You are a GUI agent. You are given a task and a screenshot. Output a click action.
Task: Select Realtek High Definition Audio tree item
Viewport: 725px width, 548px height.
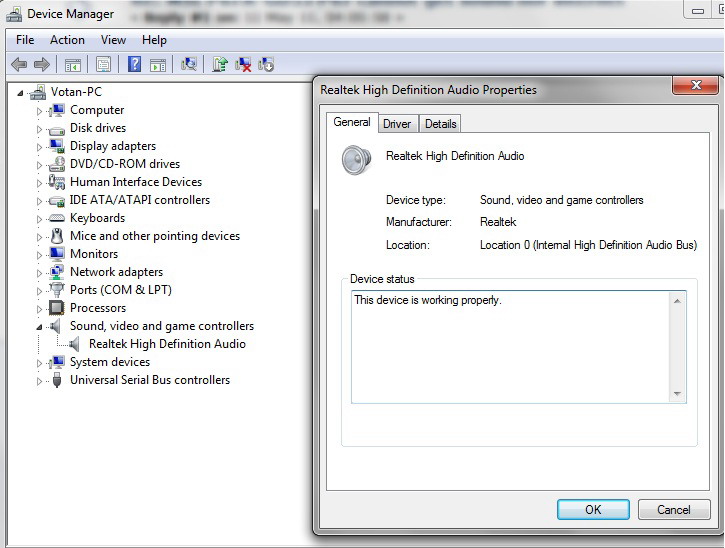click(167, 344)
